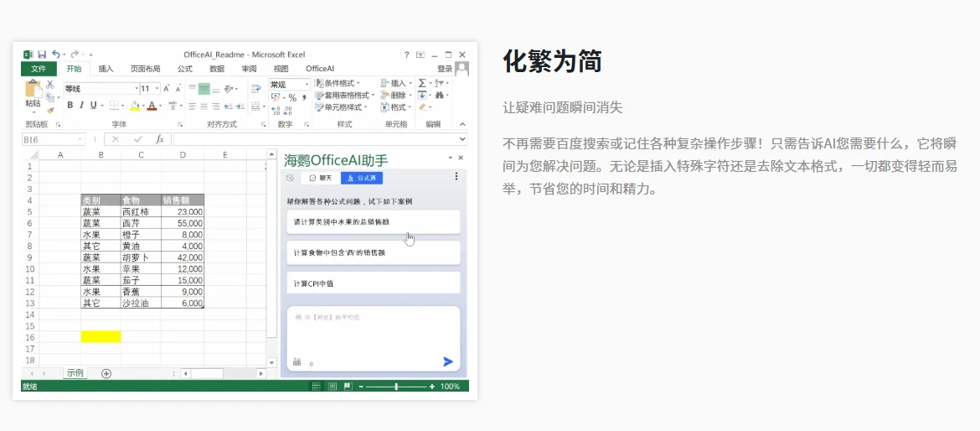Click the text Orientation icon
980x431 pixels.
pyautogui.click(x=230, y=89)
